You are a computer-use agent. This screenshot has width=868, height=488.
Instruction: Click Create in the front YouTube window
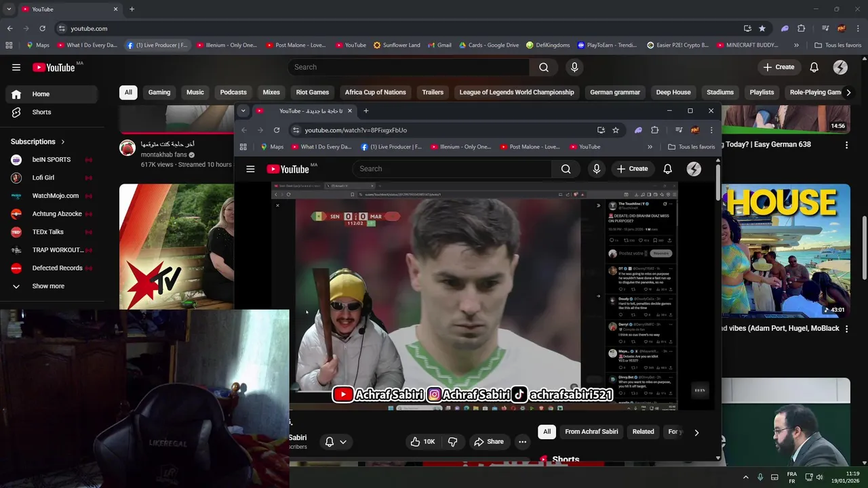(x=632, y=169)
